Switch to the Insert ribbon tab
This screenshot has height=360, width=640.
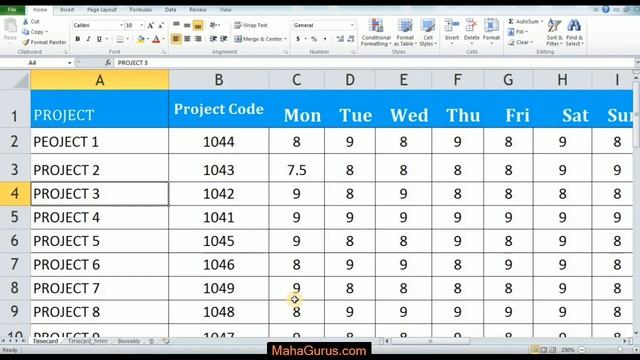[67, 9]
